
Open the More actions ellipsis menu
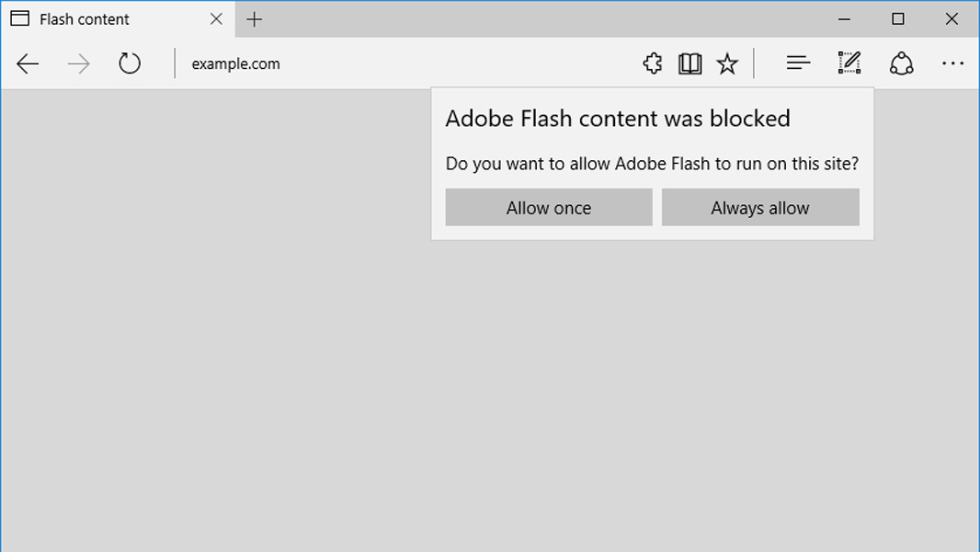(953, 63)
